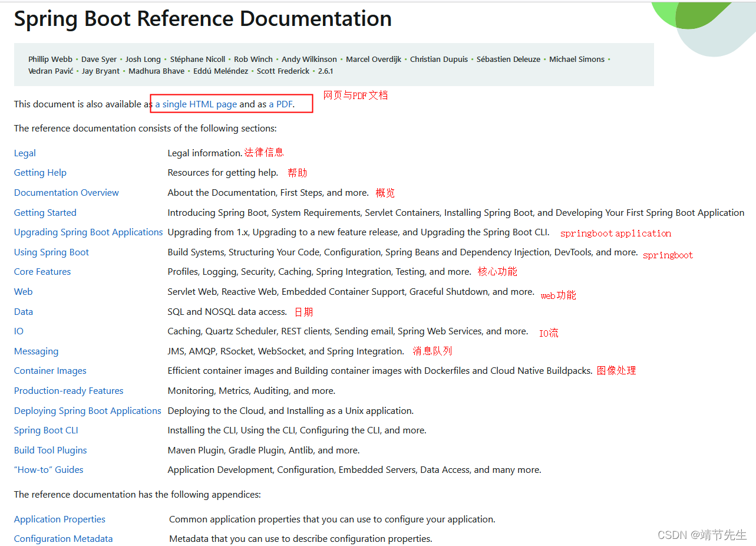Open the Data section link

pos(24,312)
